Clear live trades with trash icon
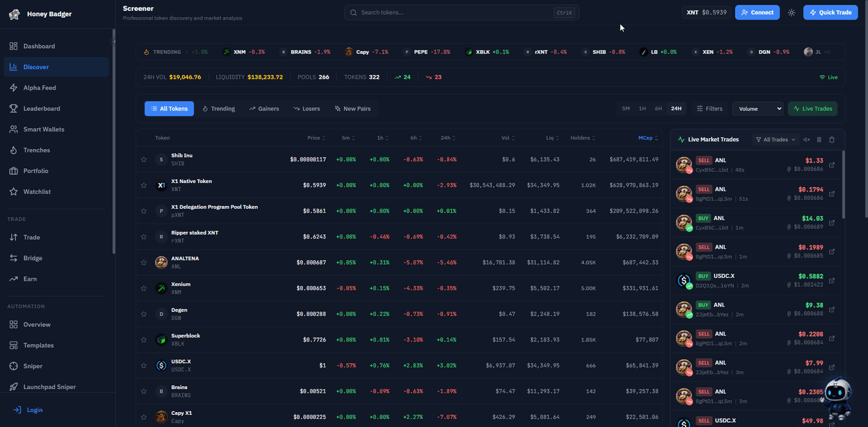 click(832, 140)
